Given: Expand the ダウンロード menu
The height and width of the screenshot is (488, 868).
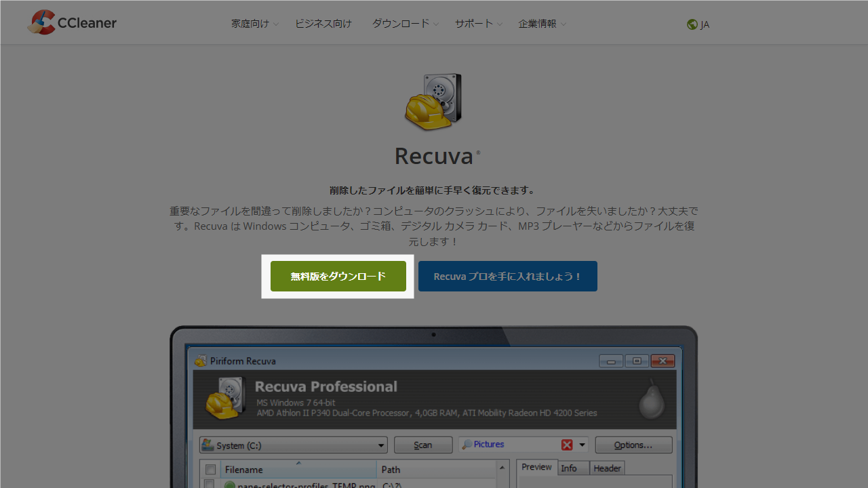Looking at the screenshot, I should pyautogui.click(x=405, y=24).
